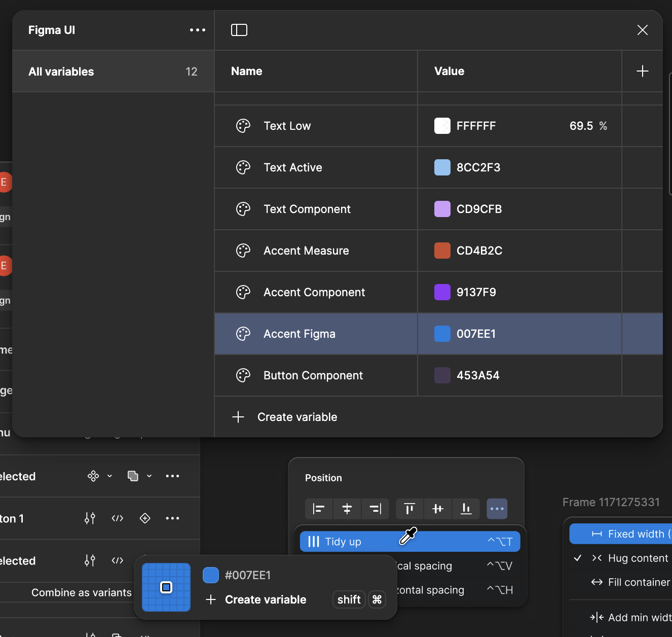The image size is (672, 637).
Task: Click the diamond-plus component icon in ton 1 row
Action: [x=145, y=518]
